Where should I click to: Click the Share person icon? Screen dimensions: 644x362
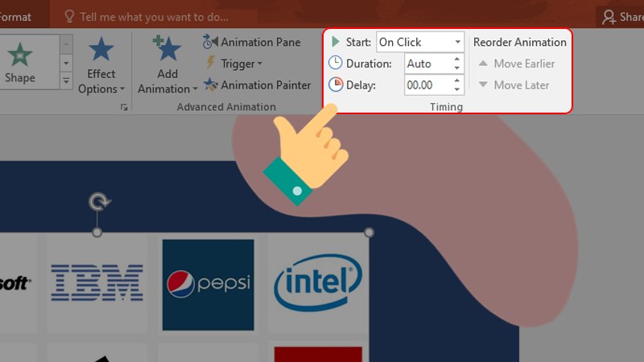609,17
